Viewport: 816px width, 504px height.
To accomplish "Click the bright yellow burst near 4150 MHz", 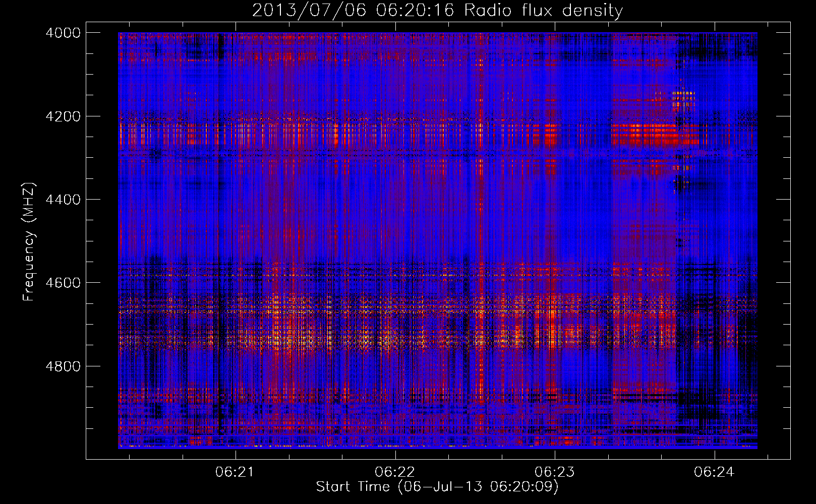I will [x=683, y=96].
